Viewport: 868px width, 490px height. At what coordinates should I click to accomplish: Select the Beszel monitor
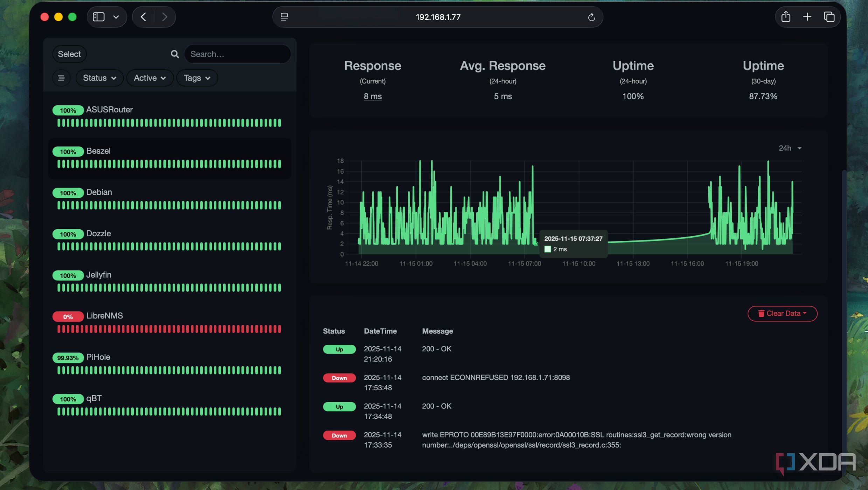pos(170,159)
